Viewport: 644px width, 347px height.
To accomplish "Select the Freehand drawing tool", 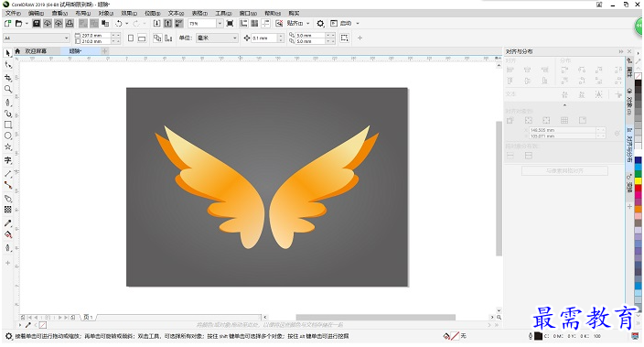I will (x=8, y=102).
